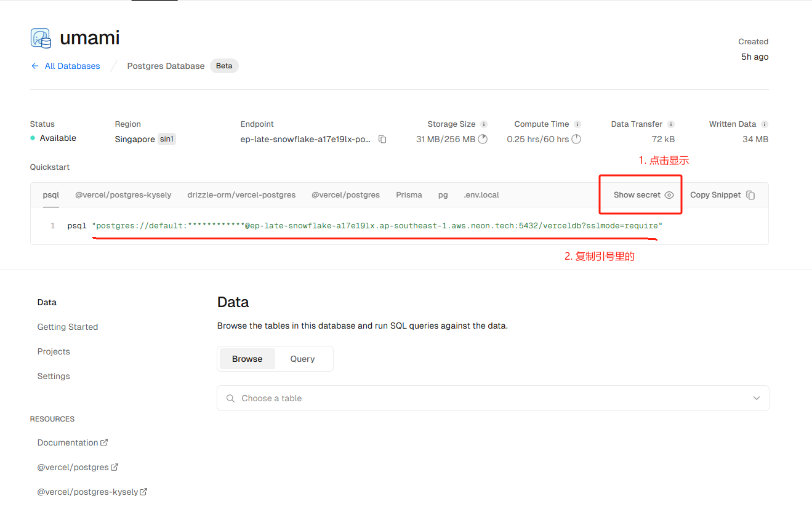Click the 0.25 hrs/60 hrs value
This screenshot has height=512, width=812.
(538, 139)
